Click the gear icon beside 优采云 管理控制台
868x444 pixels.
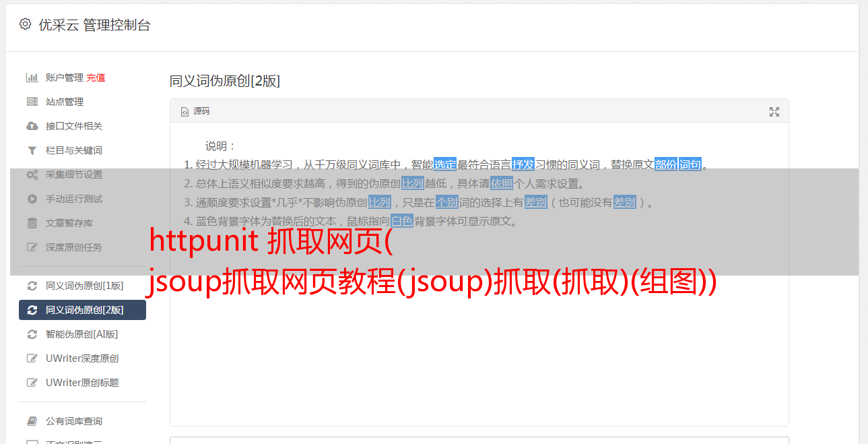tap(25, 24)
